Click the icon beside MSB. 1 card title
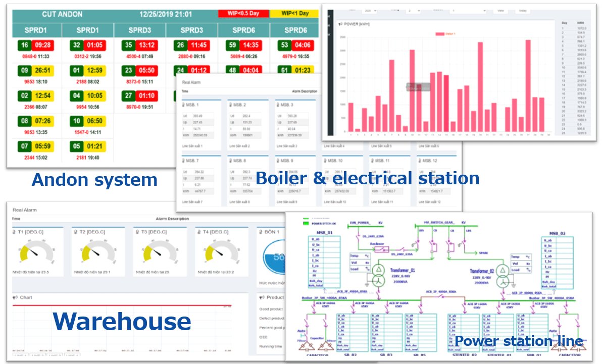This screenshot has width=602, height=364. [183, 105]
